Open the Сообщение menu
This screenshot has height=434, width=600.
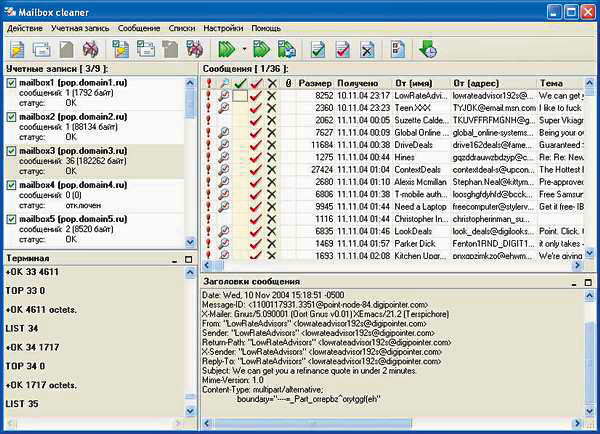pyautogui.click(x=139, y=28)
